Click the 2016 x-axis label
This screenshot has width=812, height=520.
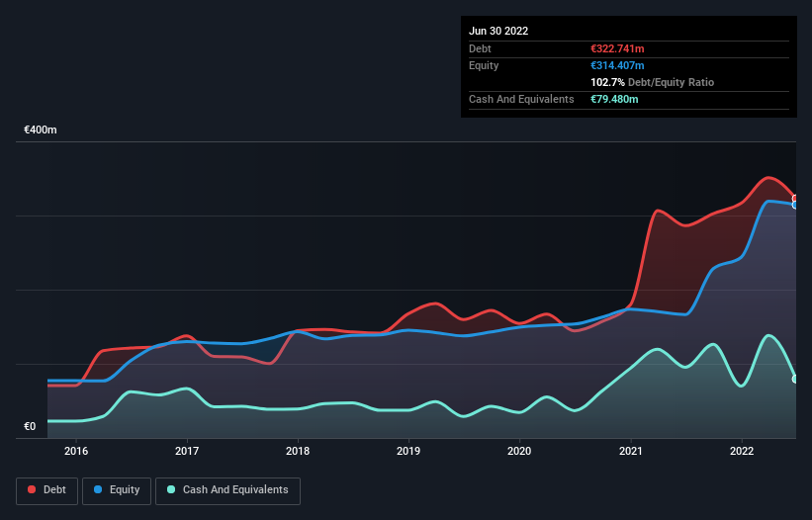pos(76,451)
